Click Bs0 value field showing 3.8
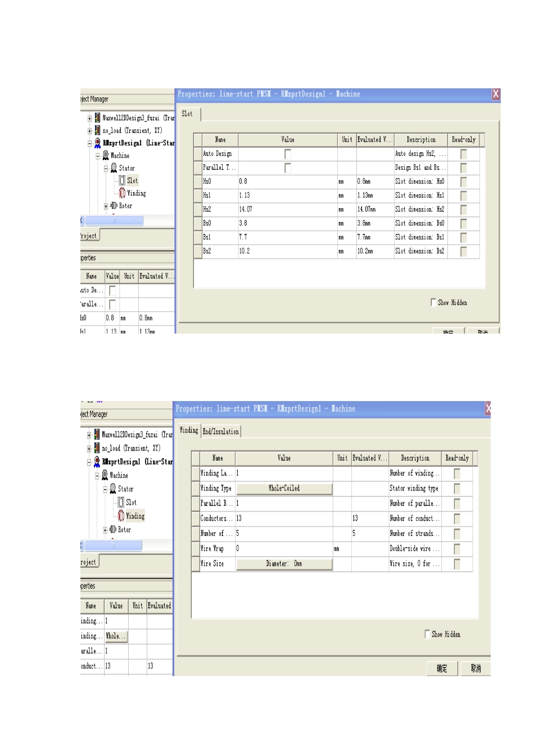 tap(288, 223)
